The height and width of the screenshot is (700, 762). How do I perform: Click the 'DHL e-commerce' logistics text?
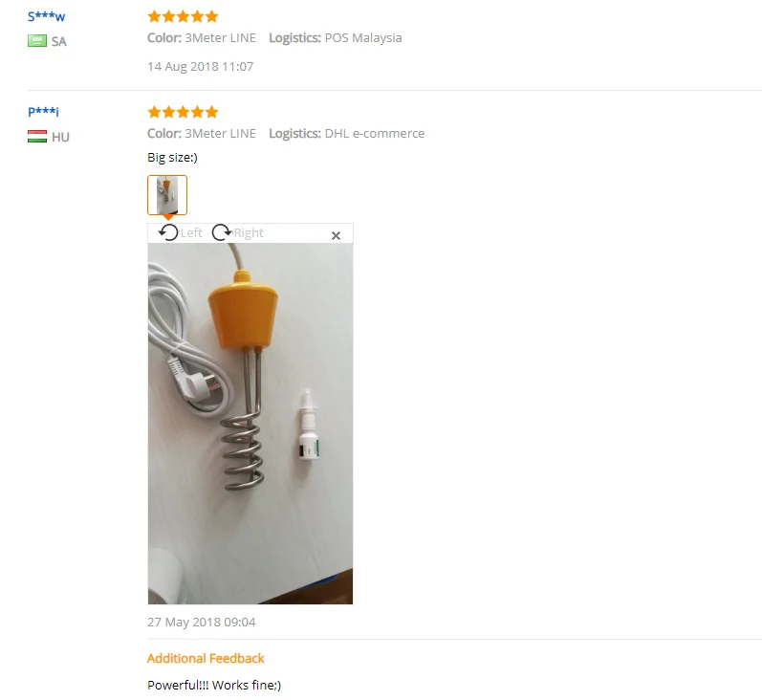(374, 134)
